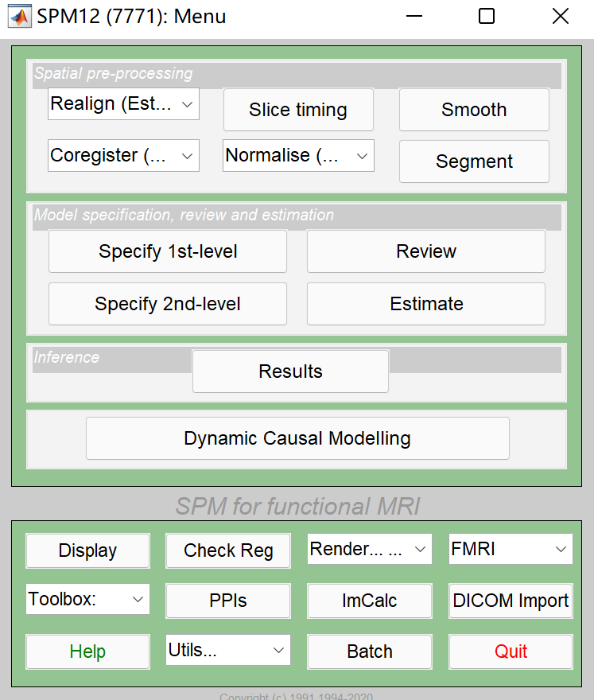
Task: Maximize the SPM12 Menu window
Action: pos(487,17)
